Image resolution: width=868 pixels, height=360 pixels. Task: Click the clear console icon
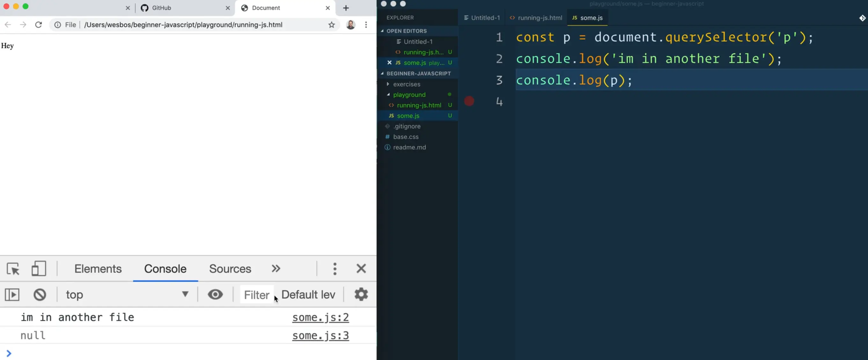pos(40,295)
